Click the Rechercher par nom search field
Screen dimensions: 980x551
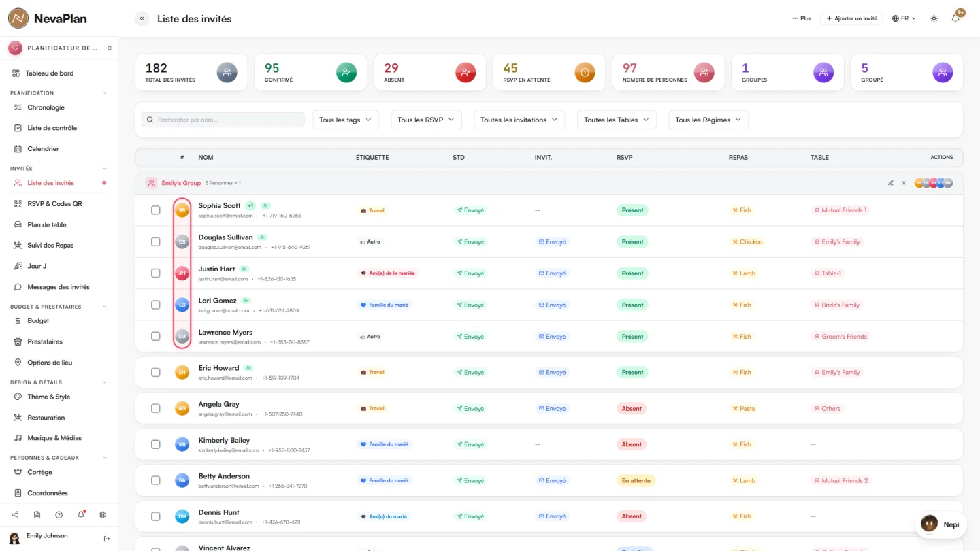223,120
